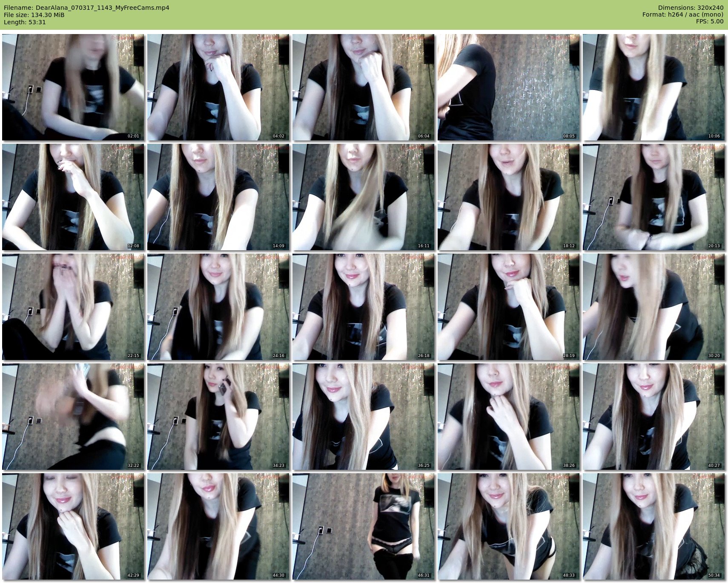Open the 26:18 video frame

coord(364,307)
